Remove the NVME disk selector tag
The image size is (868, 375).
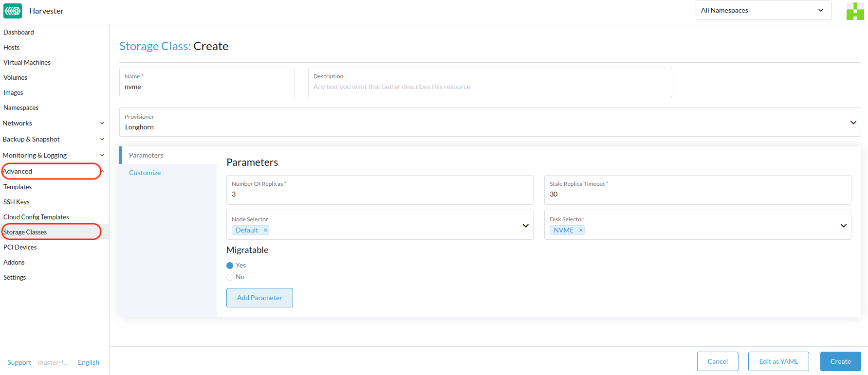click(581, 231)
